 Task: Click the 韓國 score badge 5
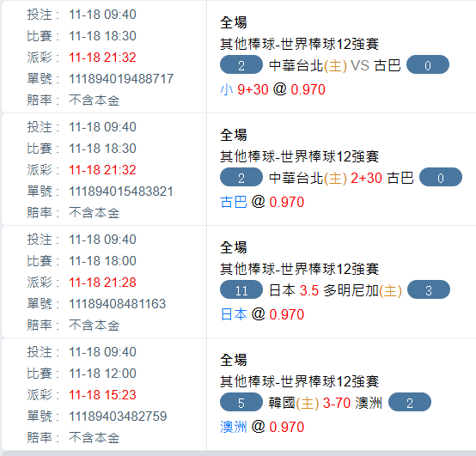(x=241, y=402)
